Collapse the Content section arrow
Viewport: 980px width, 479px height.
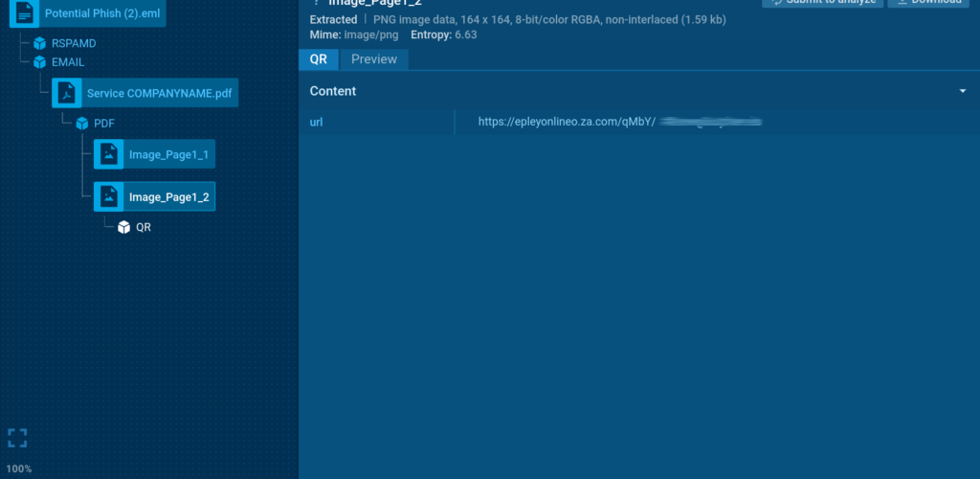point(963,91)
